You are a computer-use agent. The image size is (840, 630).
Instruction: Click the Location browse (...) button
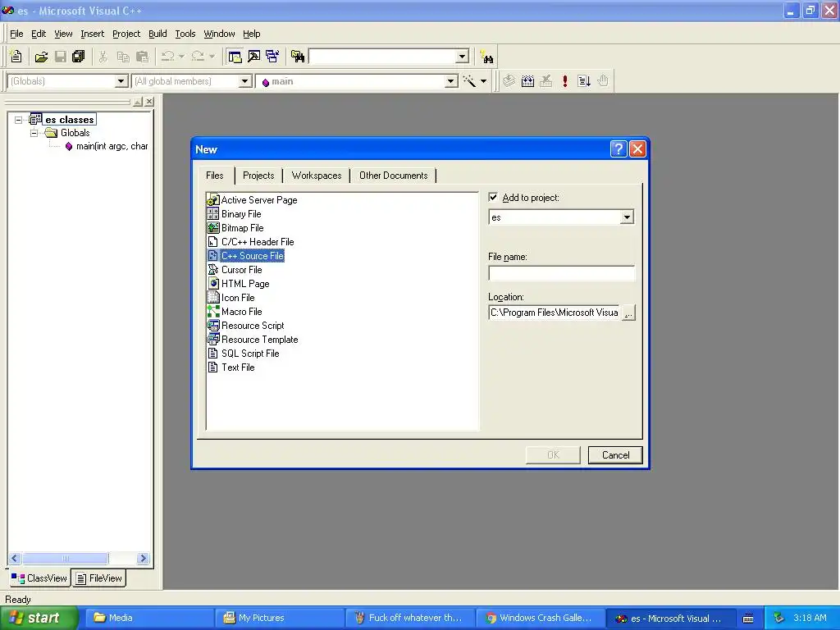(x=628, y=313)
